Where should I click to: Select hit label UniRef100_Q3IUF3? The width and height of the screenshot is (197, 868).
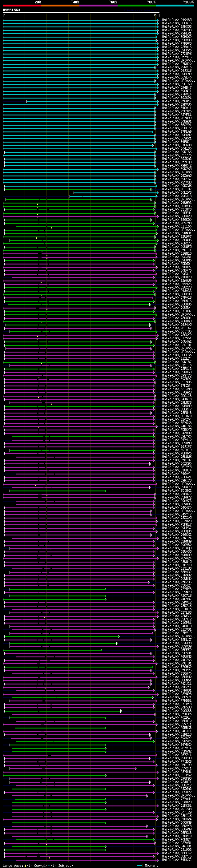(x=177, y=210)
